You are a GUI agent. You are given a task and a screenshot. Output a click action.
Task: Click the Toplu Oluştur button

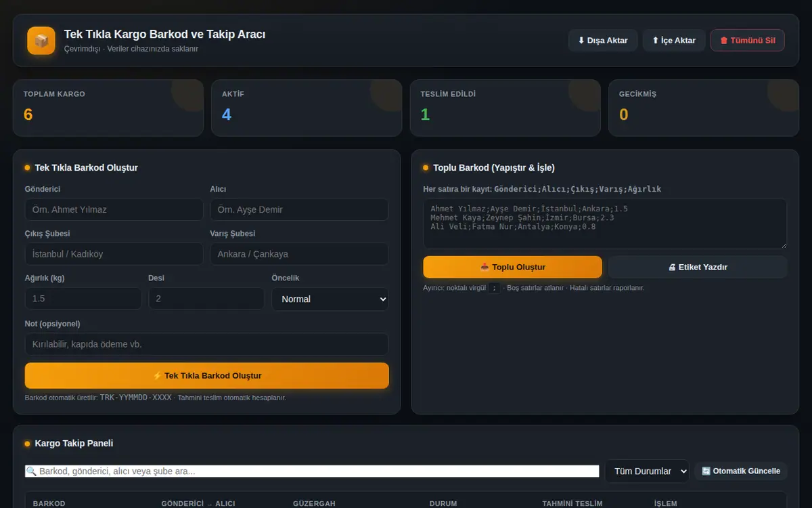[512, 267]
